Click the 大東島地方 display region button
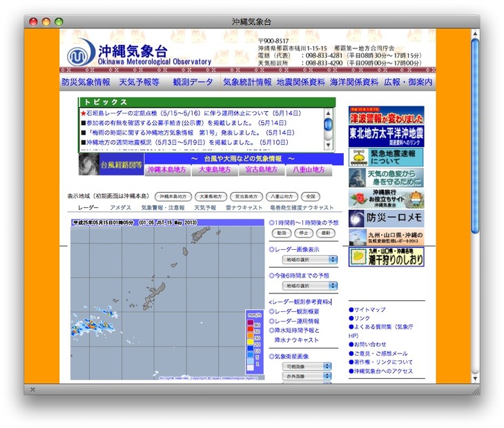Screen dimensions: 504x428 (211, 196)
